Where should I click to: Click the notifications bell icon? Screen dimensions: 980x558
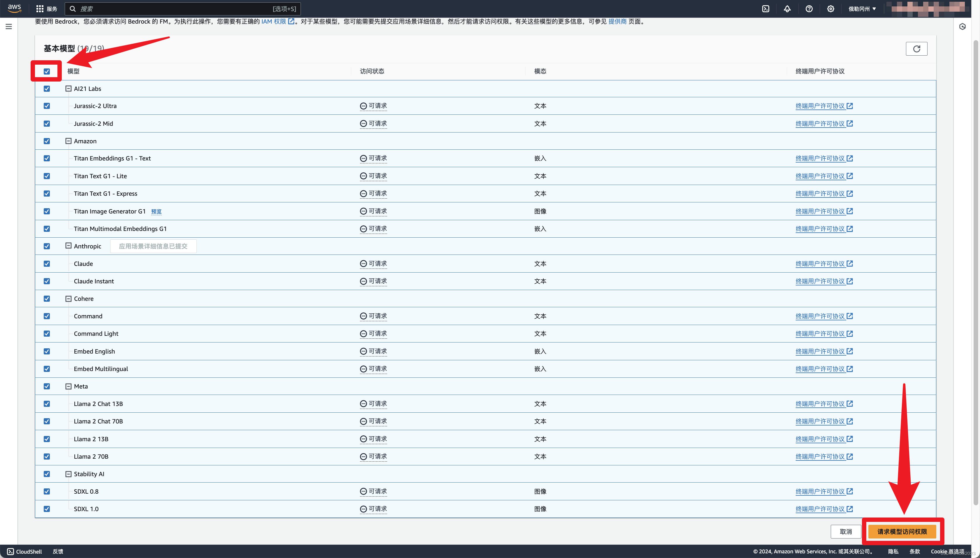pos(787,9)
